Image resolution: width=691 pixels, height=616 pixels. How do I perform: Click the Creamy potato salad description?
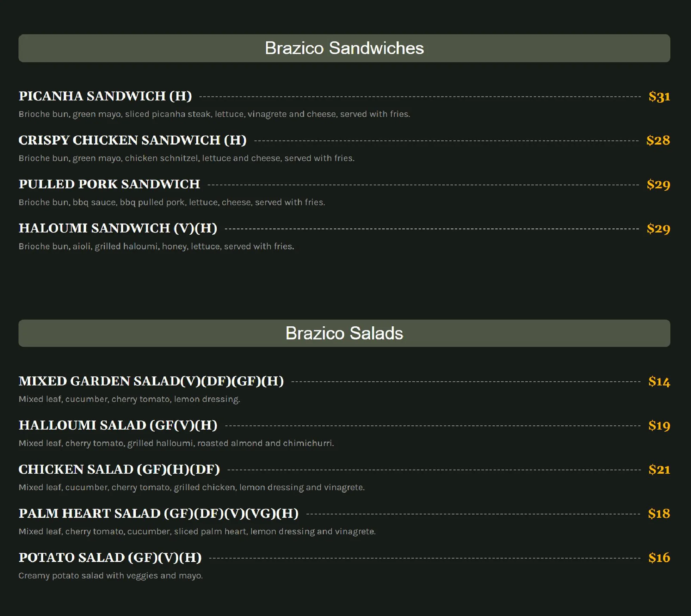pyautogui.click(x=111, y=575)
